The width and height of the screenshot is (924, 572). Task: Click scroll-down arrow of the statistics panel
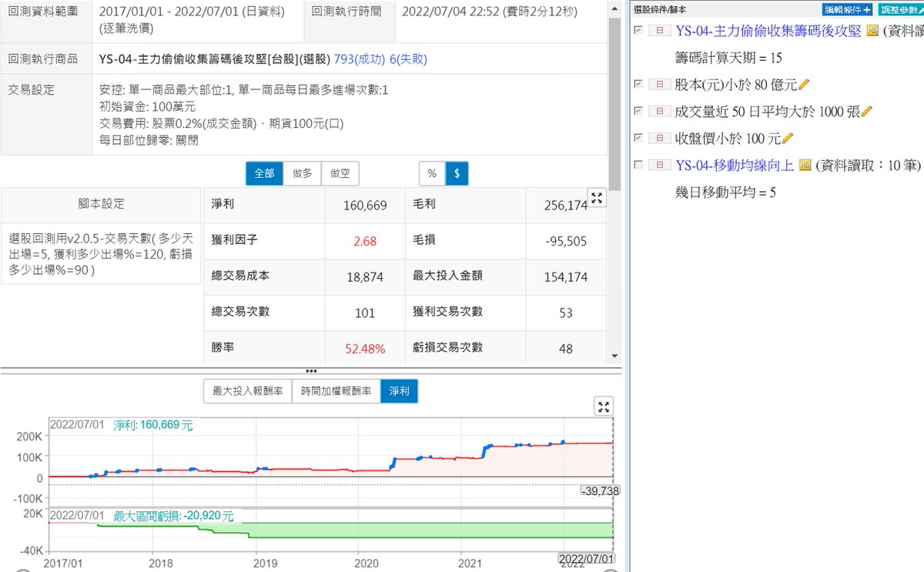[614, 356]
